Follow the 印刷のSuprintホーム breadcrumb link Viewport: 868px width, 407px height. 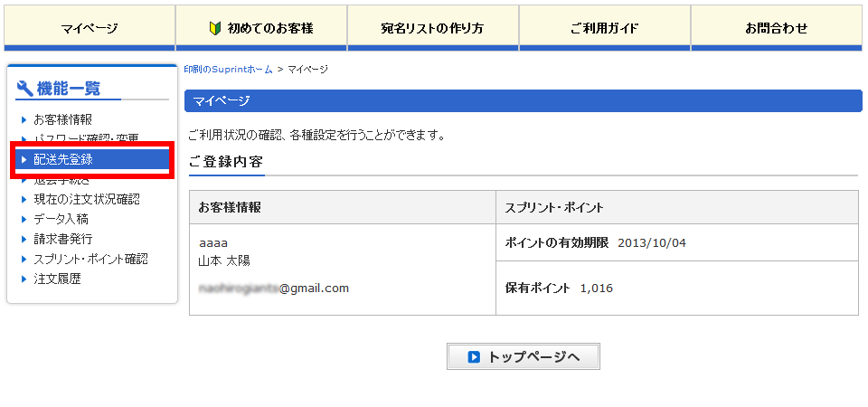point(228,70)
